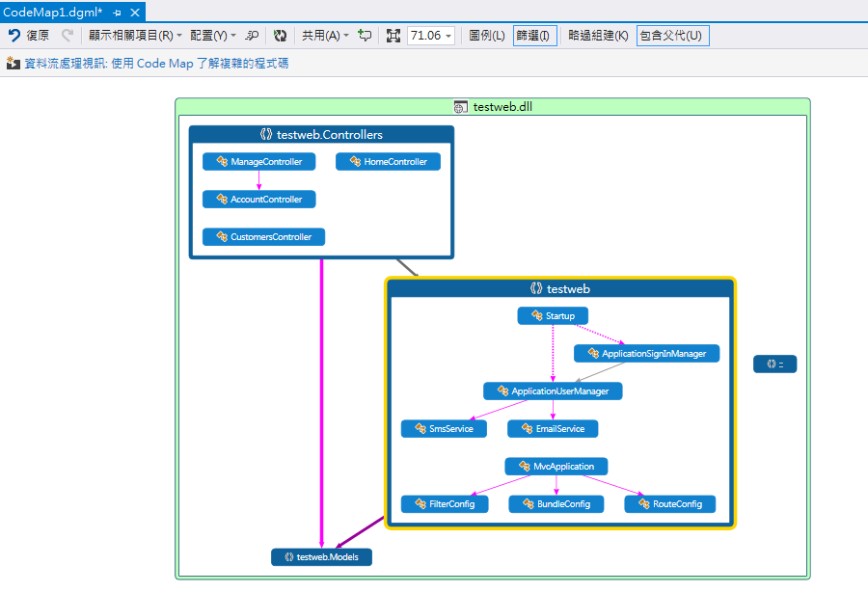Select the AccountController class node
The height and width of the screenshot is (593, 868).
point(259,200)
